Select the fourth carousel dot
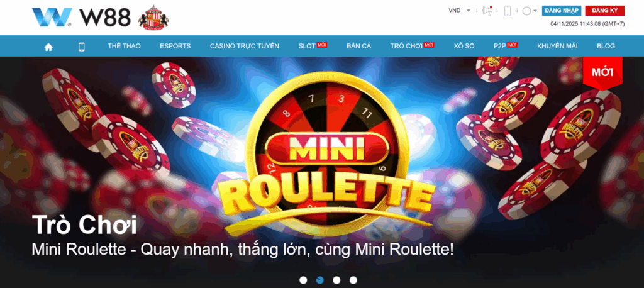 coord(353,280)
